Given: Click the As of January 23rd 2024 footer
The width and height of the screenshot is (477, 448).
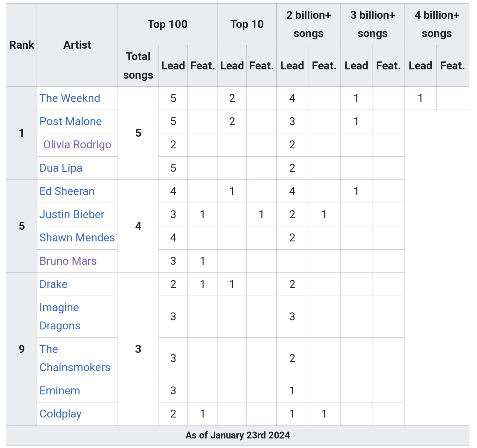Looking at the screenshot, I should pos(238,435).
